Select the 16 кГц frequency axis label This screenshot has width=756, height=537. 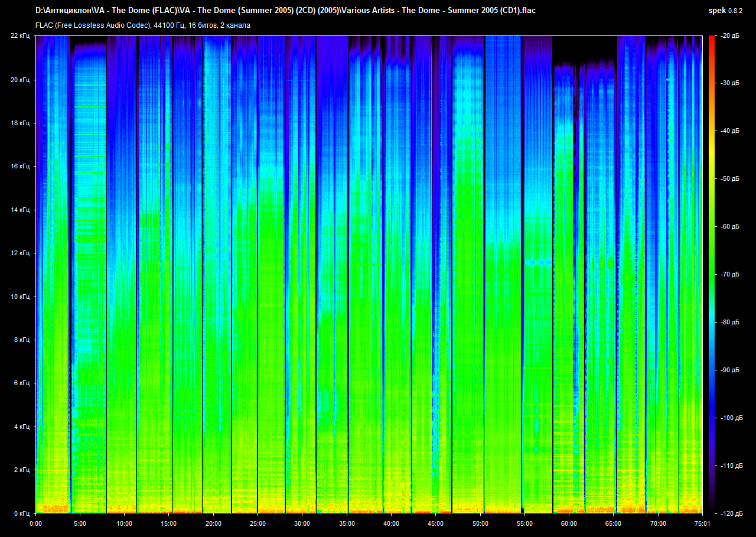pyautogui.click(x=21, y=167)
